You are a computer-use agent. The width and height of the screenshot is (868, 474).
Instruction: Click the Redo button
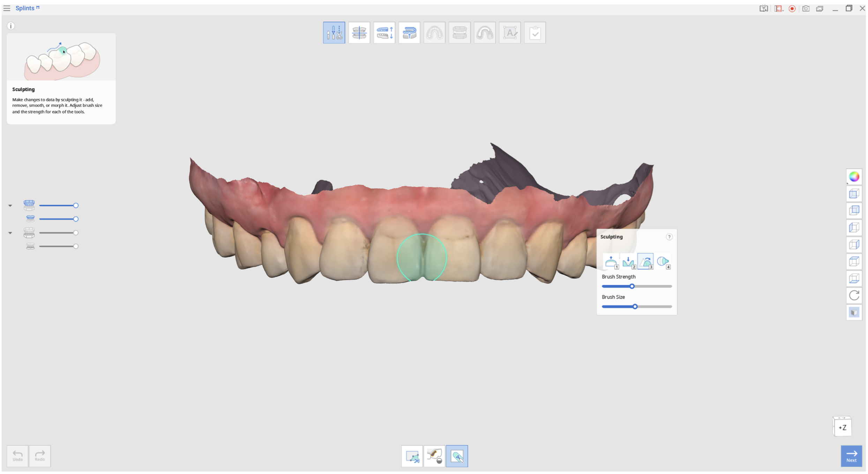tap(40, 456)
